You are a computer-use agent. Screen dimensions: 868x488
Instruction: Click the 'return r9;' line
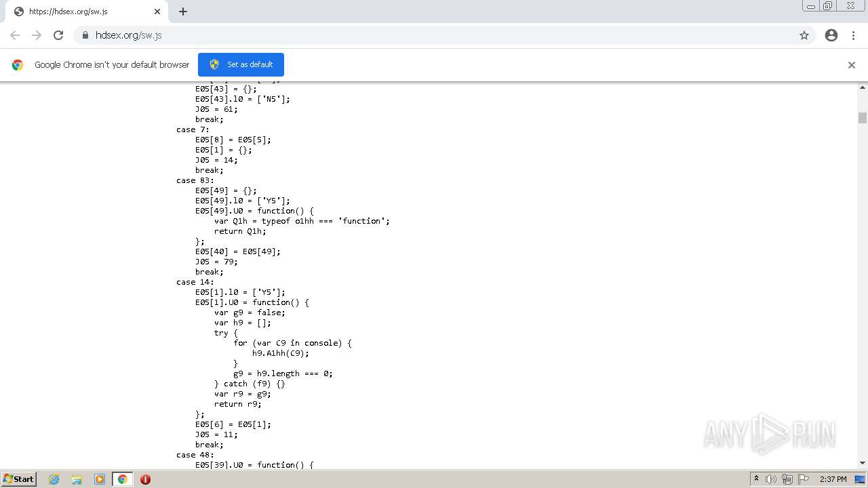(238, 404)
